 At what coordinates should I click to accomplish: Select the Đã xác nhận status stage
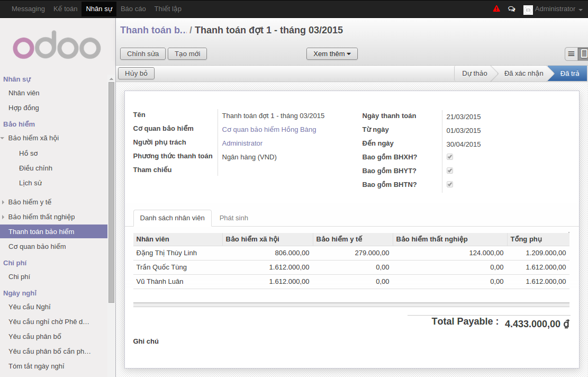point(524,73)
